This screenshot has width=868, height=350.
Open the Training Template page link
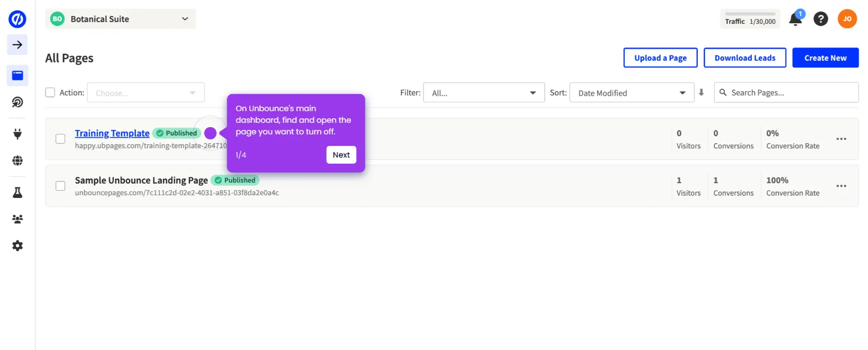pyautogui.click(x=112, y=133)
